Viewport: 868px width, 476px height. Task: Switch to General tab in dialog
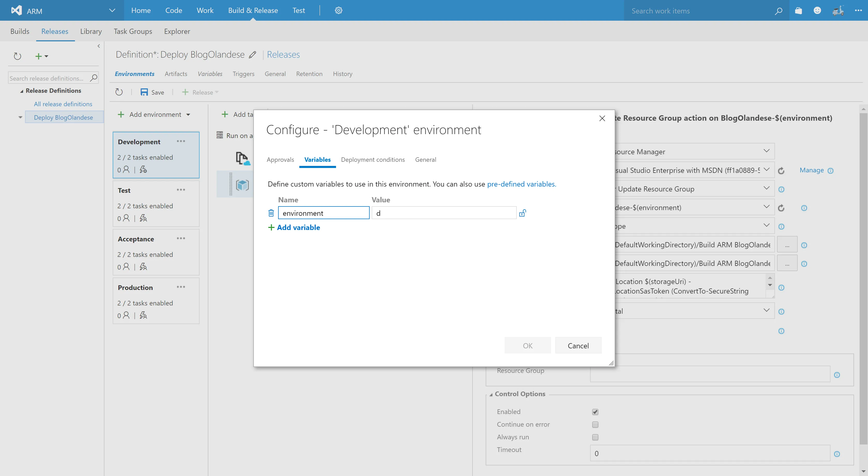click(x=425, y=160)
